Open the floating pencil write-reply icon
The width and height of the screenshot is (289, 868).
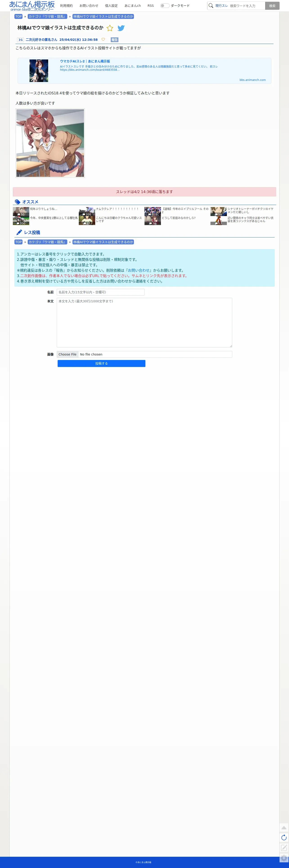click(x=284, y=847)
